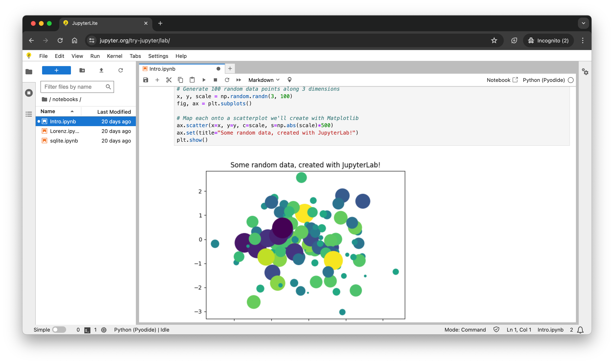The image size is (614, 364).
Task: Expand the Chrome tab search dropdown arrow
Action: 583,23
